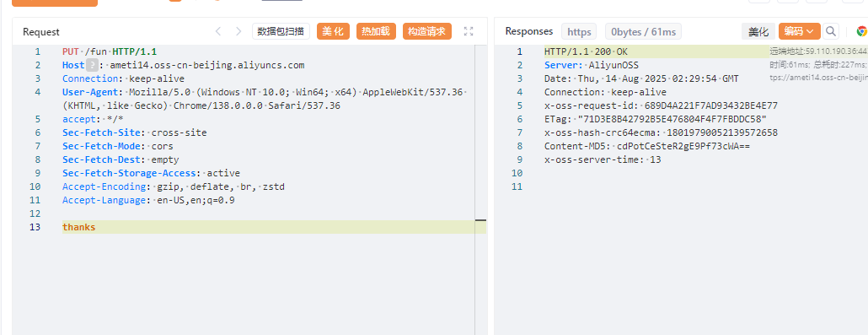This screenshot has height=335, width=868.
Task: Click the 构造请求 button
Action: 426,31
